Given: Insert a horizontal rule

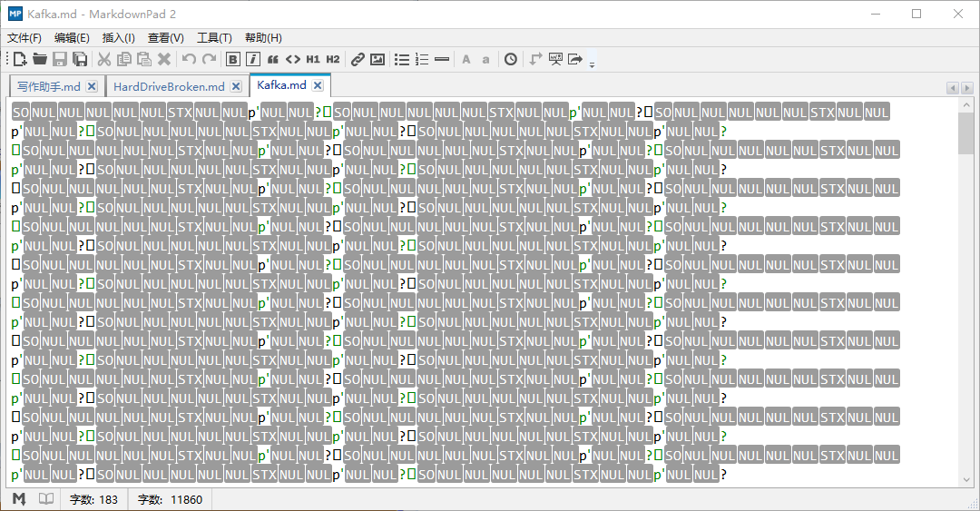Looking at the screenshot, I should click(x=442, y=59).
